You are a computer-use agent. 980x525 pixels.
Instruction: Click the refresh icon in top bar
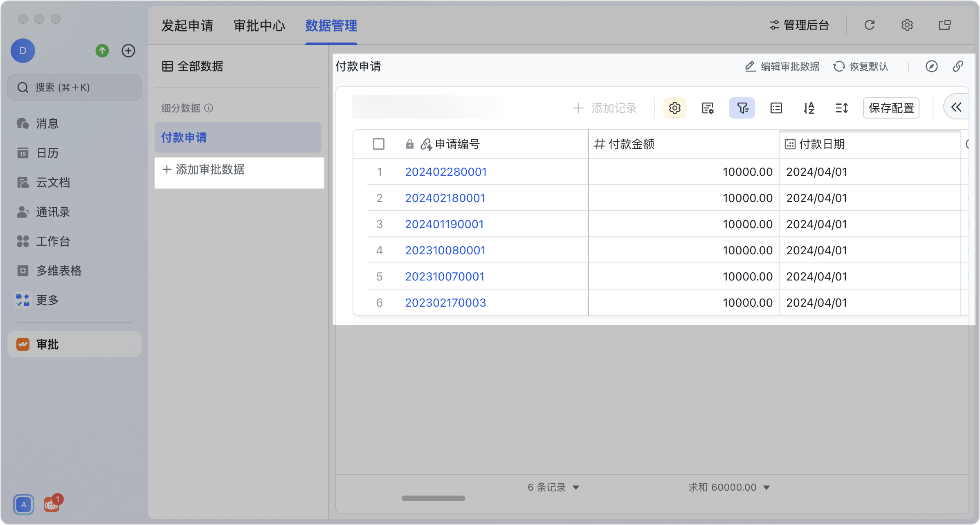tap(870, 25)
